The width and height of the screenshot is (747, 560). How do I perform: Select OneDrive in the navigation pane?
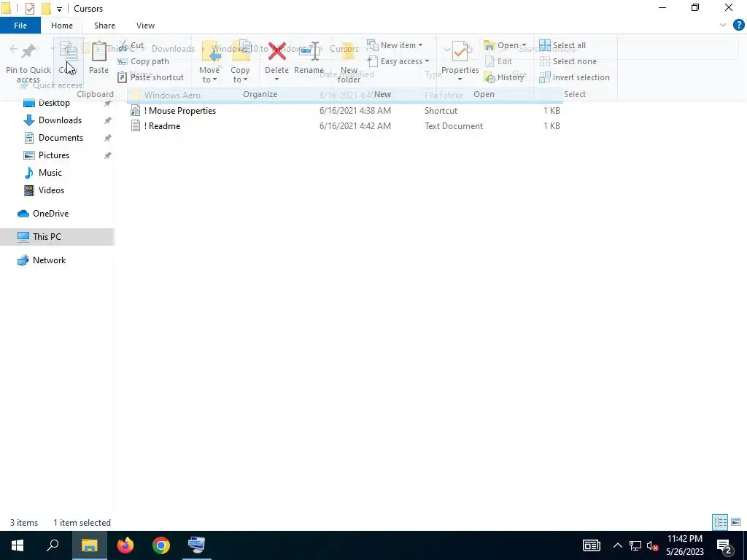tap(50, 214)
